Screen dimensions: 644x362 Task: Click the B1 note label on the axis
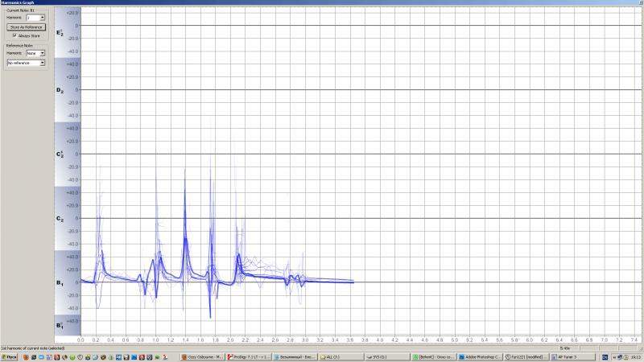tap(60, 283)
